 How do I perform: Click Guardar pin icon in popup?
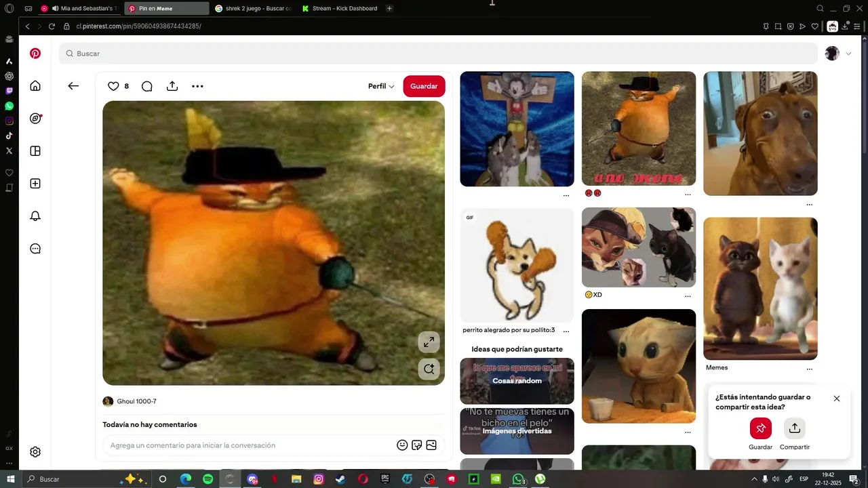[761, 428]
